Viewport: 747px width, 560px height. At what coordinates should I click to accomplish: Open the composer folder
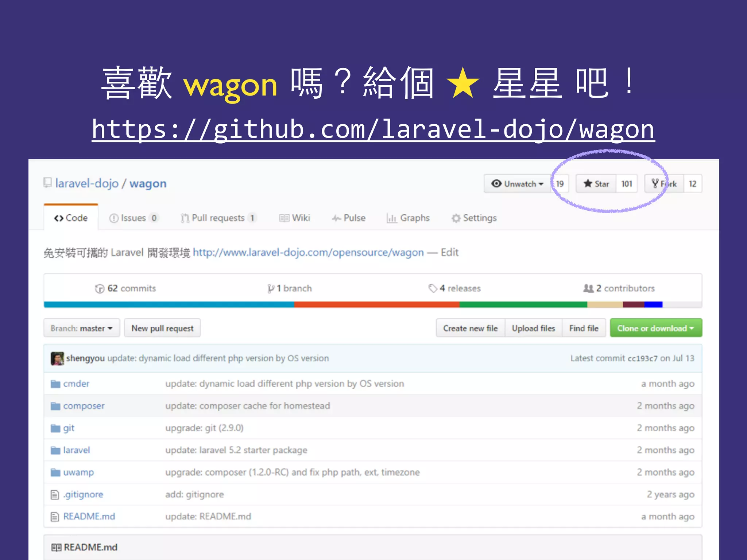tap(84, 406)
